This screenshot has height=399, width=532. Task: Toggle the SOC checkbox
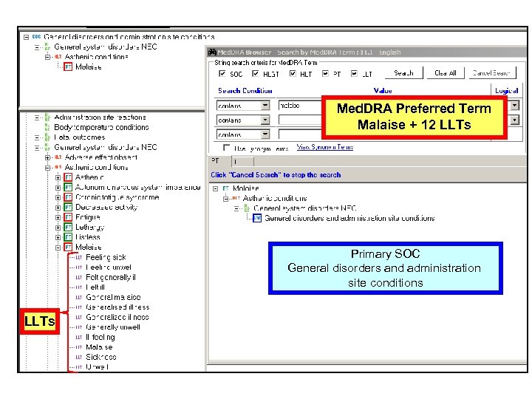pyautogui.click(x=222, y=74)
